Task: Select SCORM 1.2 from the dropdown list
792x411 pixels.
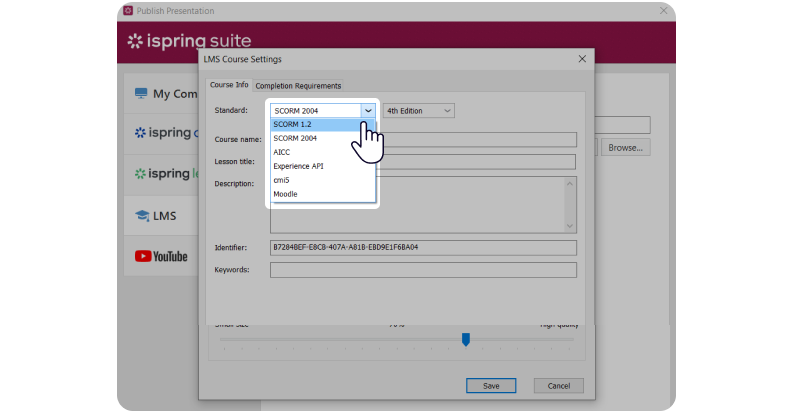Action: coord(322,124)
